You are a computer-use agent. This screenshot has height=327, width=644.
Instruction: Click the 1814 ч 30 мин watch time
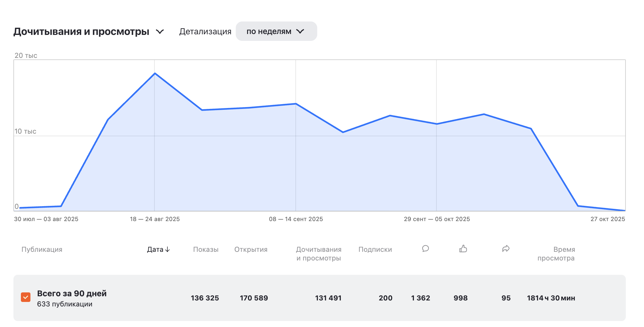point(551,298)
